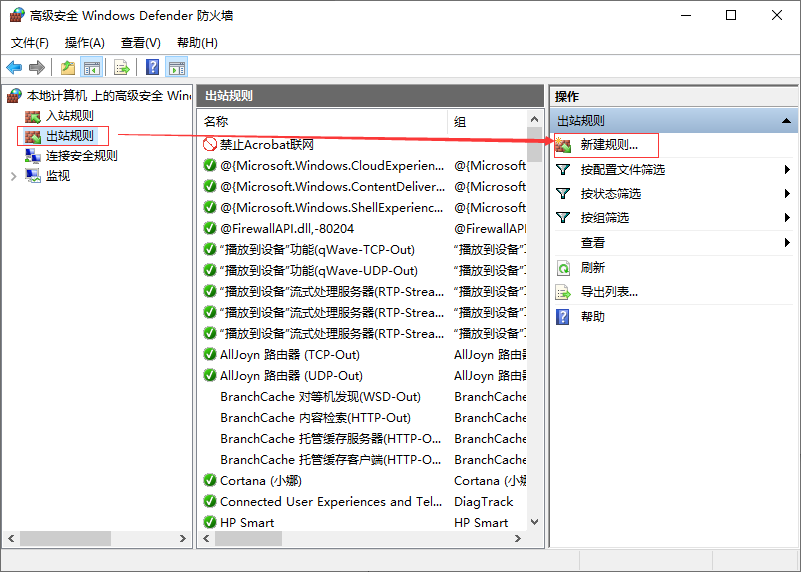Viewport: 801px width, 572px height.
Task: Select 入站规则 in the left tree
Action: click(70, 116)
